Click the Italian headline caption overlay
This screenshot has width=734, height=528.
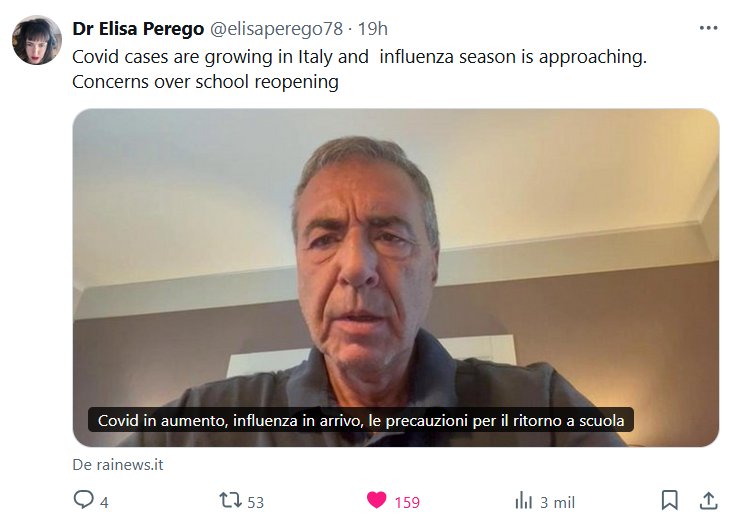click(360, 420)
